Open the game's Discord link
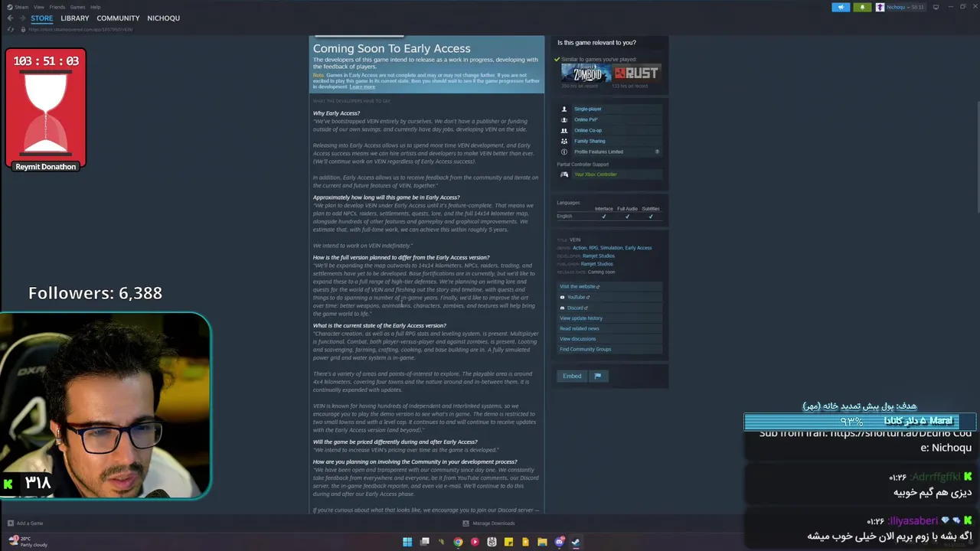Screen dimensions: 980x551 click(x=610, y=308)
